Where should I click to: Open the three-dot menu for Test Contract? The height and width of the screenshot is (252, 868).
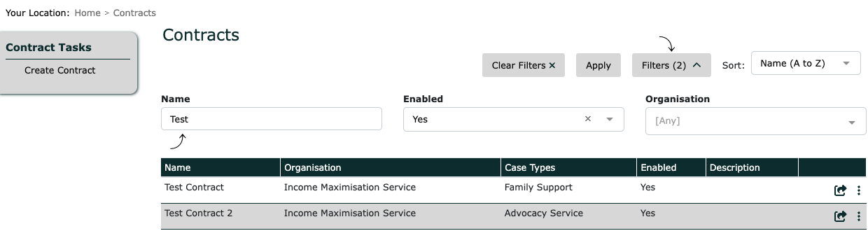coord(859,190)
